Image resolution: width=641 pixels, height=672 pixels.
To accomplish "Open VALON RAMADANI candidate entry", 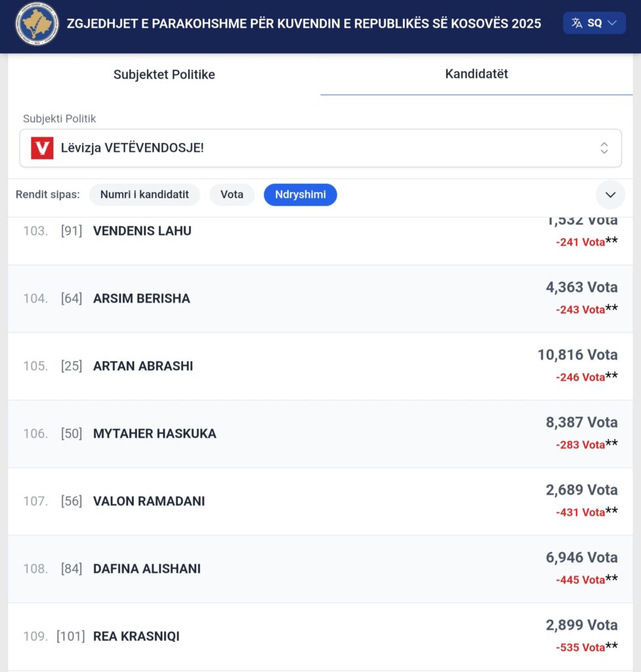I will coord(149,501).
